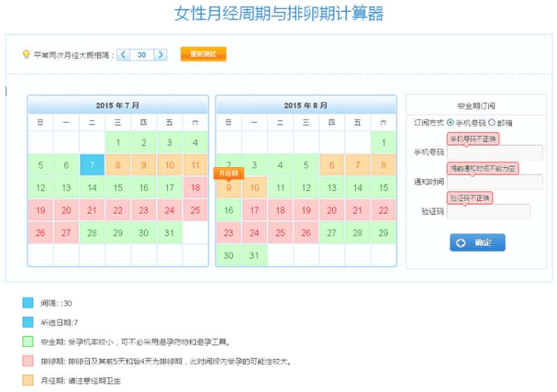Select highlighted July 7 on calendar
557x392 pixels.
tap(92, 165)
